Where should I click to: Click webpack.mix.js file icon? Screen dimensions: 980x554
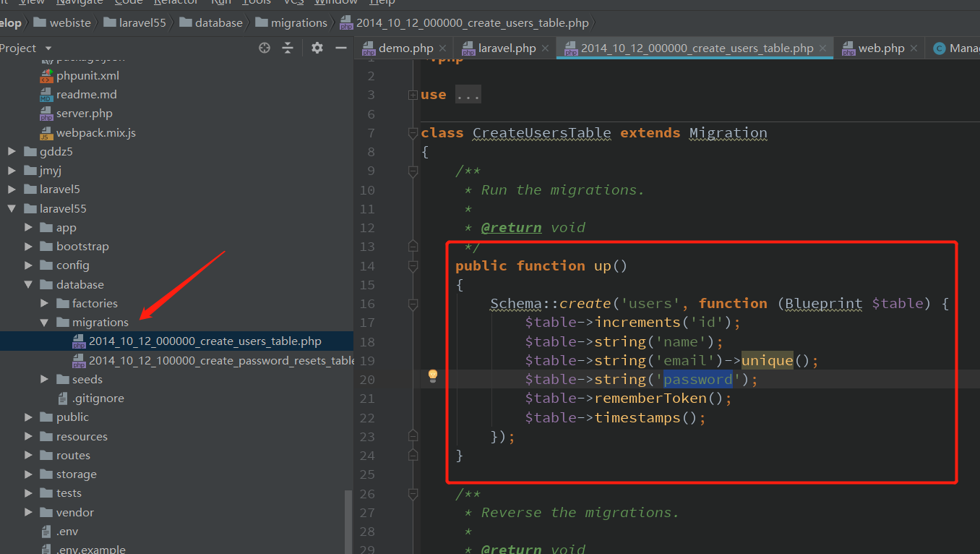[46, 133]
